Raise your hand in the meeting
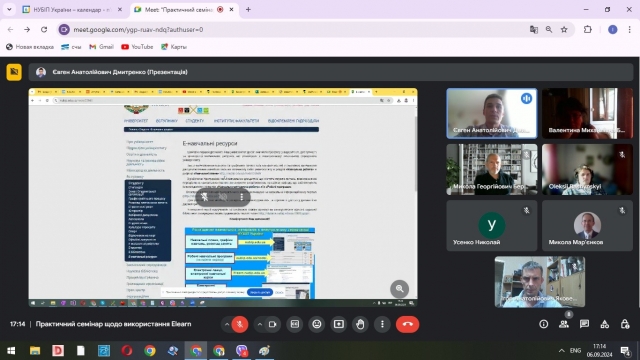The image size is (640, 360). pos(360,324)
